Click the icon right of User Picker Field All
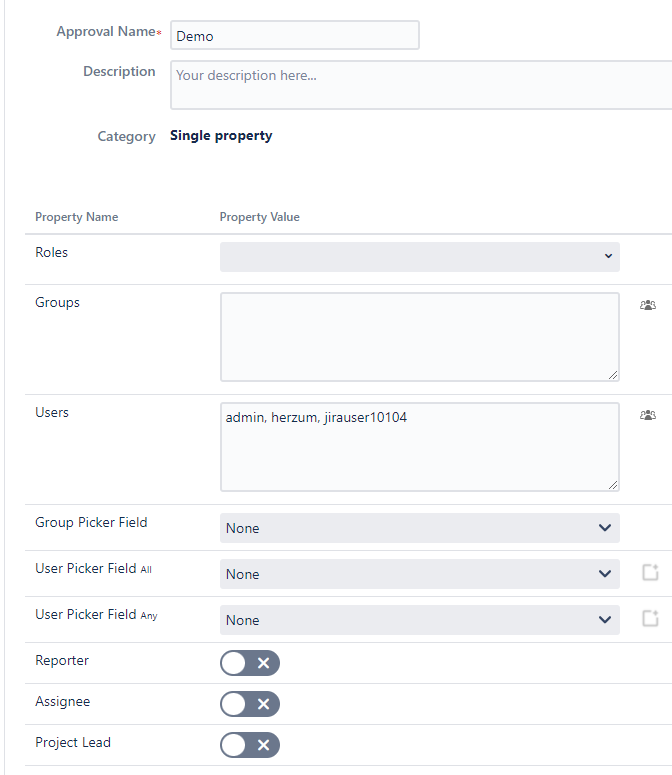The image size is (672, 775). coord(650,573)
